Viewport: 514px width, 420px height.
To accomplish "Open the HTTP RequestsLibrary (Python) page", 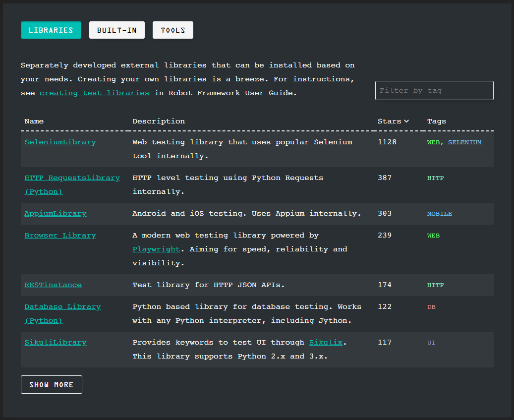I will tap(72, 178).
